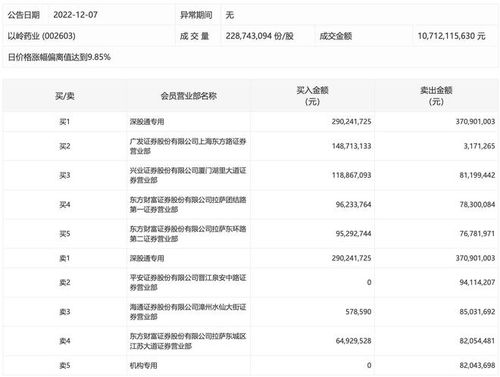Select the 买4 row label
The image size is (500, 377).
coord(65,205)
